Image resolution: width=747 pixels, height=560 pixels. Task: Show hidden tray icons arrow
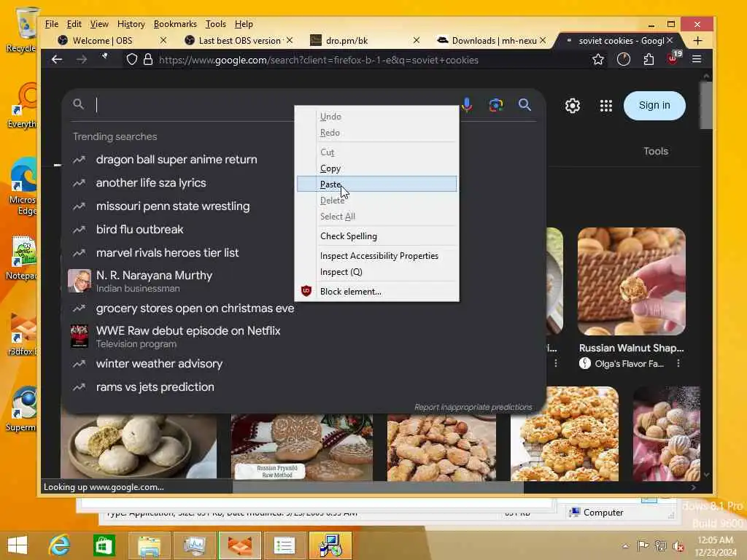625,546
